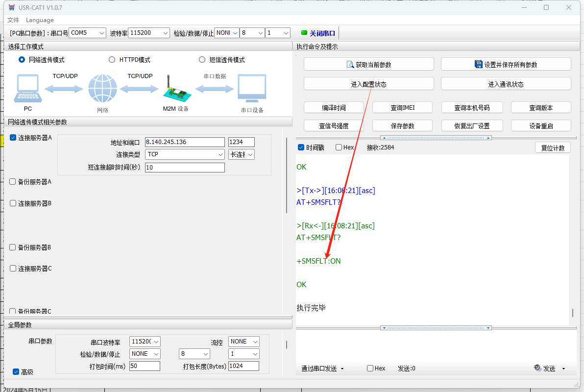Enable the Hex checkbox next to 时间戳

(339, 147)
